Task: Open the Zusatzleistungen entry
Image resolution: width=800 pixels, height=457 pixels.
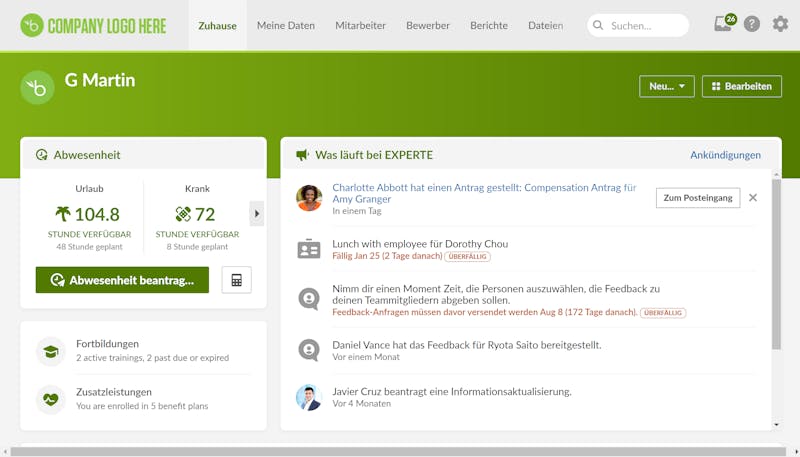Action: coord(143,399)
